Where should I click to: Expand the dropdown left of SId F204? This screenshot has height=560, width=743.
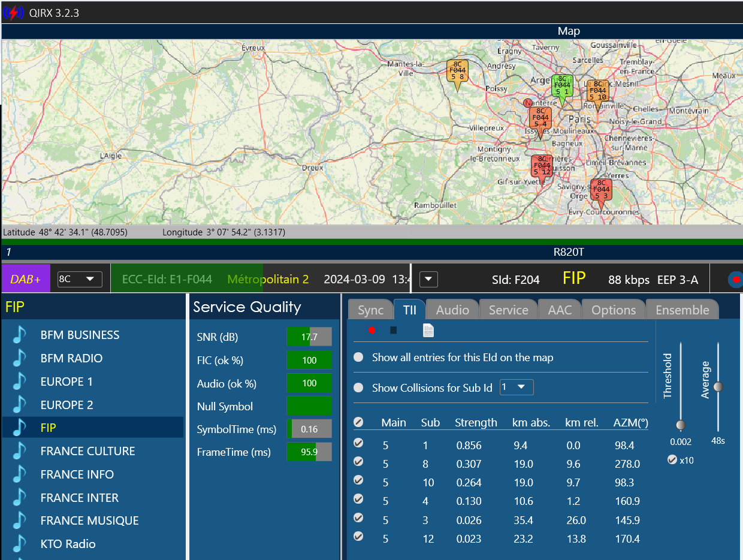click(429, 279)
